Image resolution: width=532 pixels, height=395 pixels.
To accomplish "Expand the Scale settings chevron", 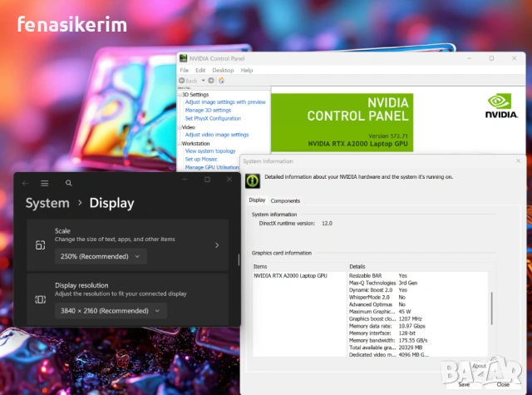I will (217, 245).
